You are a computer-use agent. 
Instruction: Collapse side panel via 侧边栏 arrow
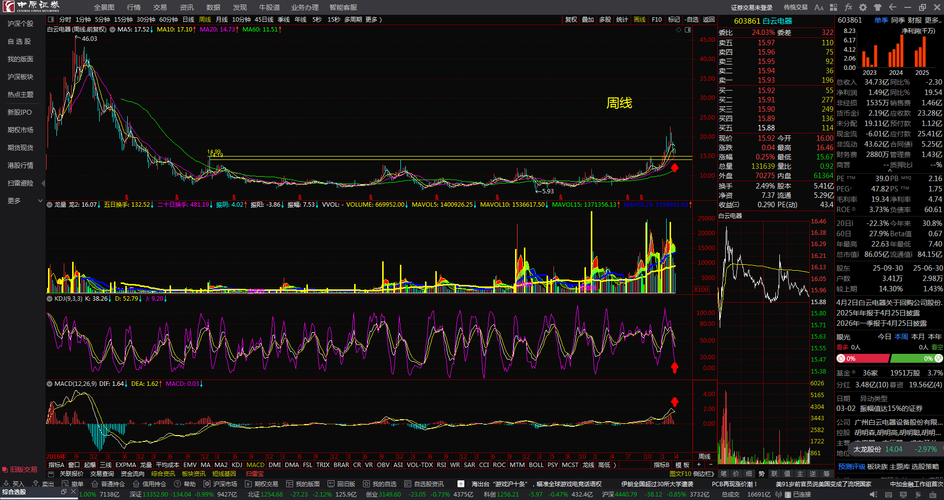coord(704,474)
